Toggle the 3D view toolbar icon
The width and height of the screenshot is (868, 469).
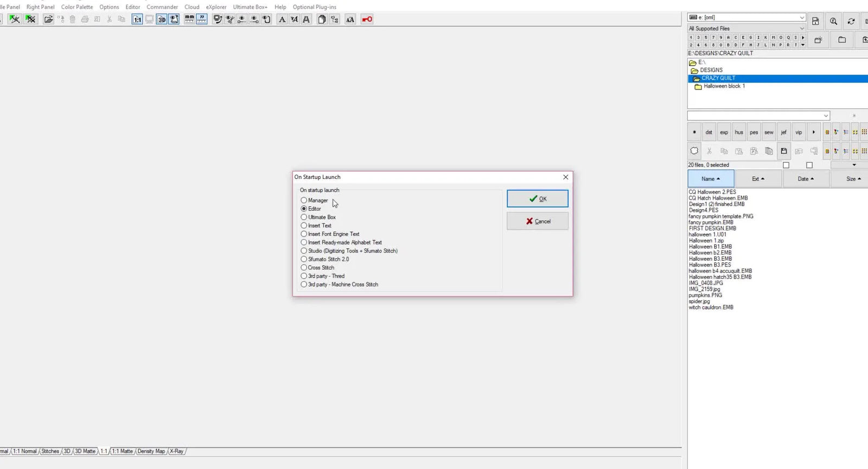162,20
